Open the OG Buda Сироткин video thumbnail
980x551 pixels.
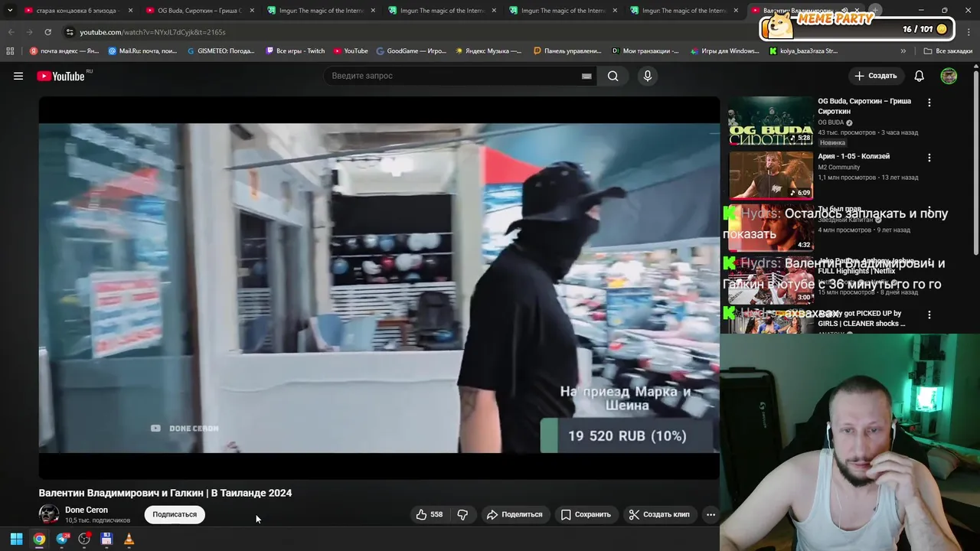click(x=770, y=122)
